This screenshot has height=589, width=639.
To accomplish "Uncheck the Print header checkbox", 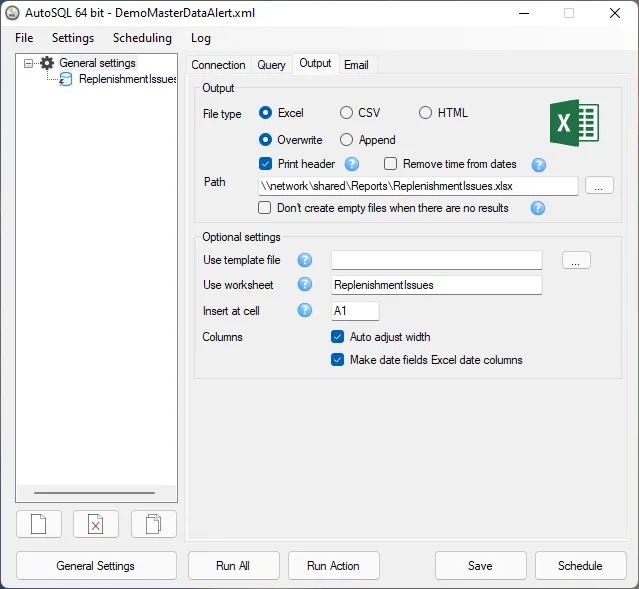I will (265, 164).
